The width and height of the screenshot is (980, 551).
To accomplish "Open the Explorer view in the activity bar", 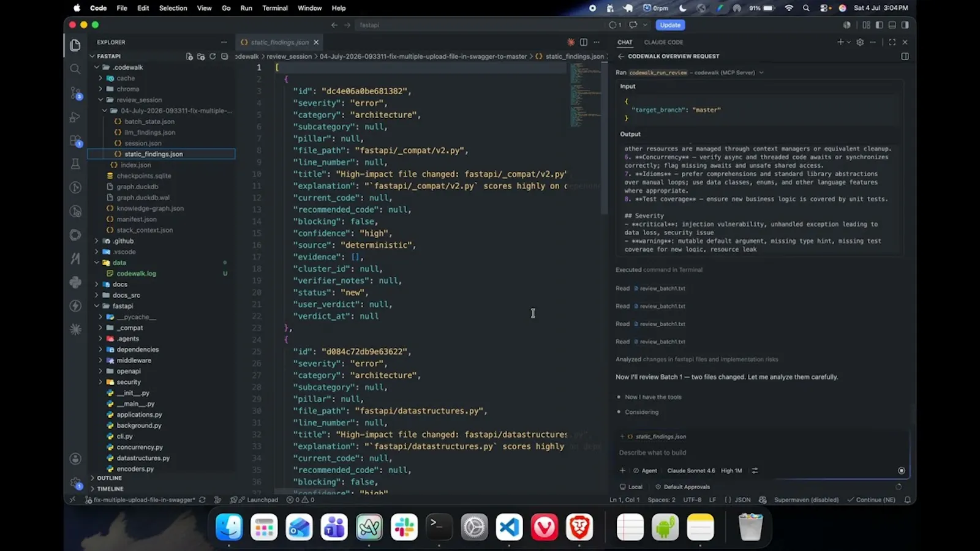I will [75, 45].
